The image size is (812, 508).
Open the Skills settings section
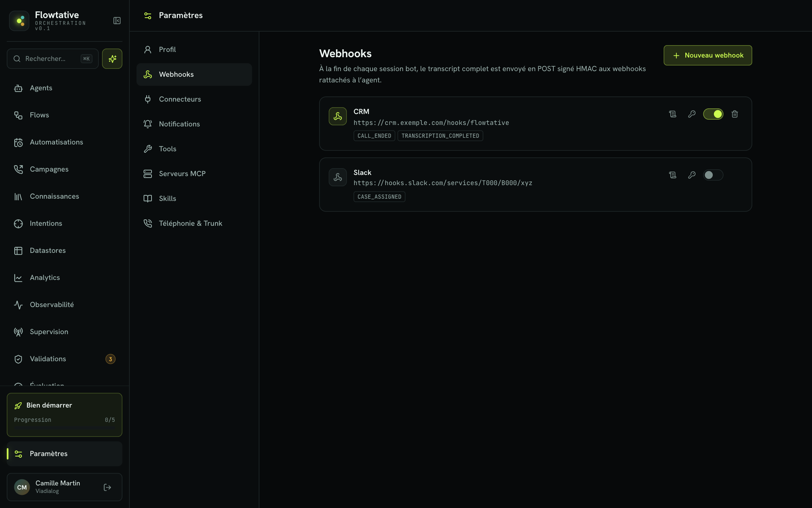click(x=194, y=199)
